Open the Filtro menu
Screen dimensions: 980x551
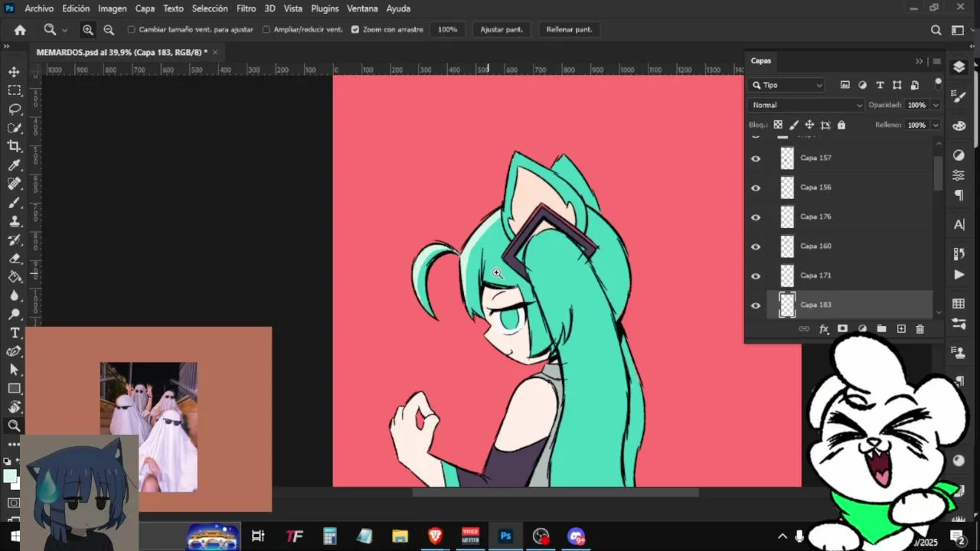click(x=246, y=8)
